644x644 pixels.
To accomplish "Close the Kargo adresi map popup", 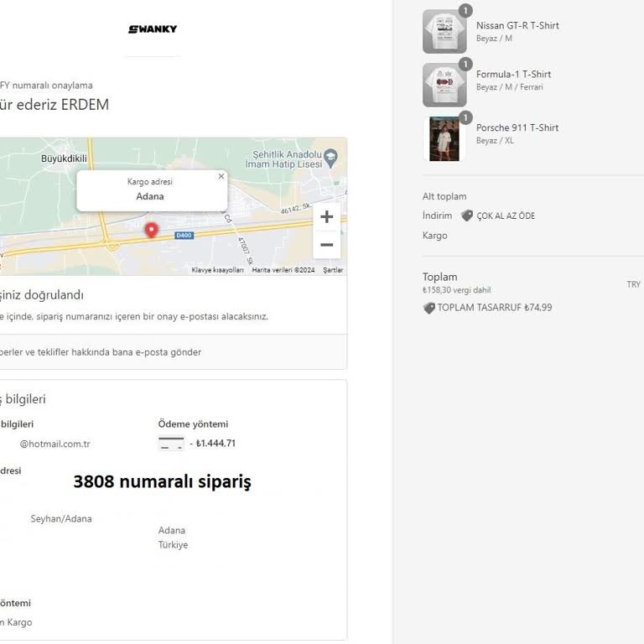I will [221, 176].
